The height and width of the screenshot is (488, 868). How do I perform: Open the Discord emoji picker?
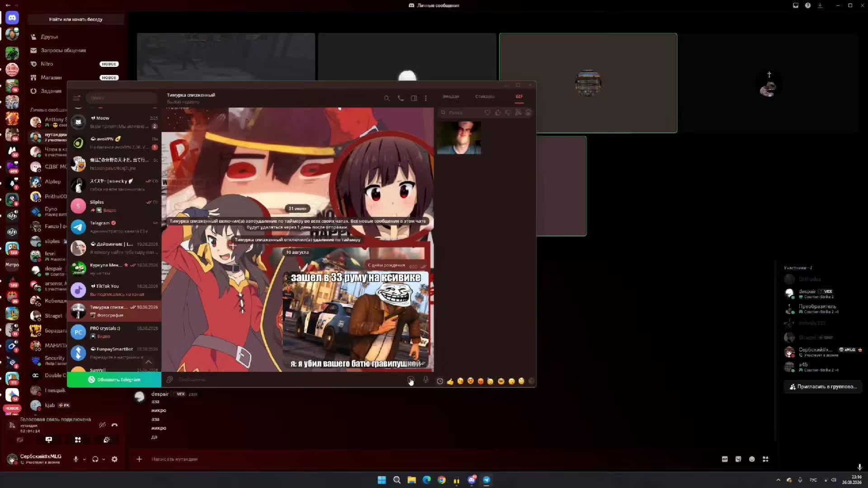[752, 459]
